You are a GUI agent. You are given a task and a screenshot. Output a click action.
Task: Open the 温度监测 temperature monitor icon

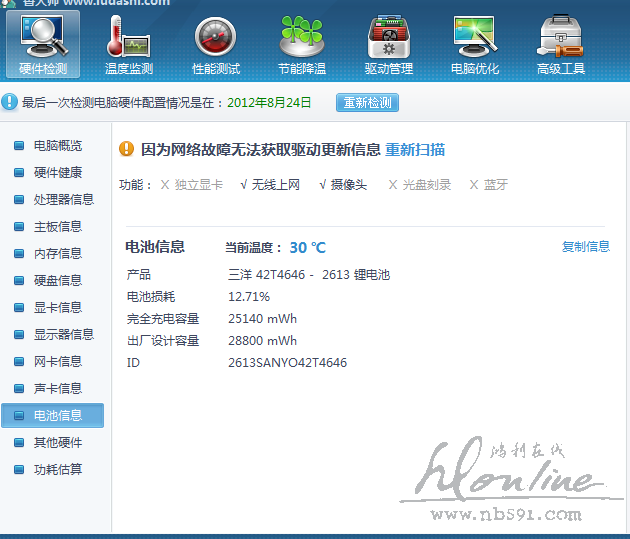pos(129,38)
